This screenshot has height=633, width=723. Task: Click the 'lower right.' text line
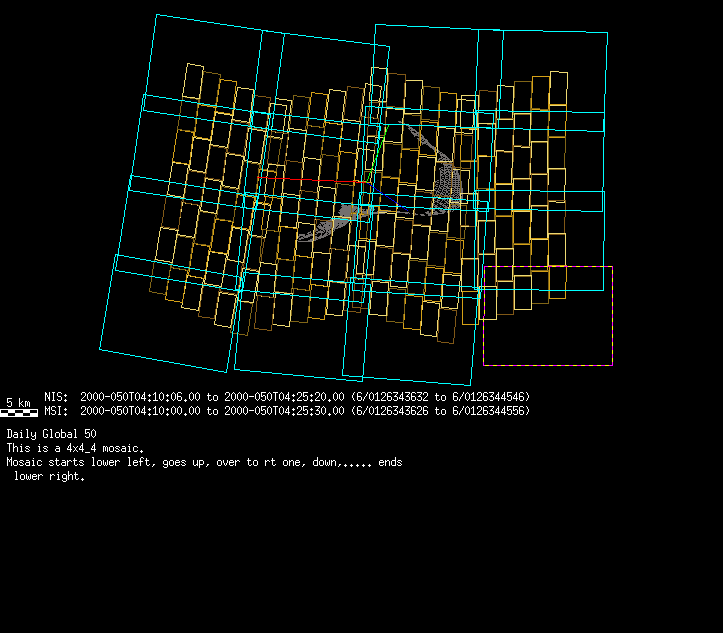pyautogui.click(x=49, y=477)
